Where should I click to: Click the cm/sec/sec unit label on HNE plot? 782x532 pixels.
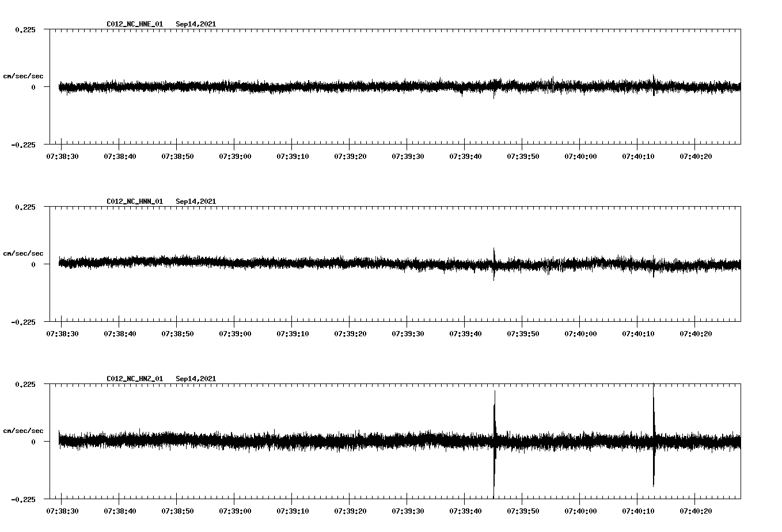point(23,76)
